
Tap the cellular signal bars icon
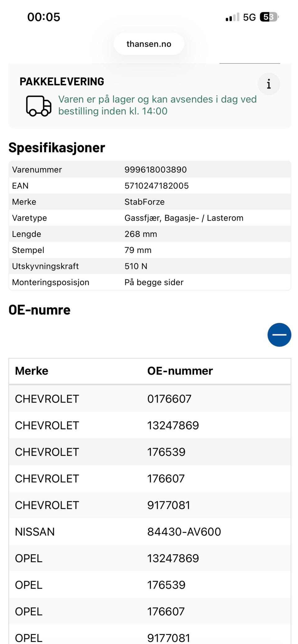pyautogui.click(x=232, y=17)
